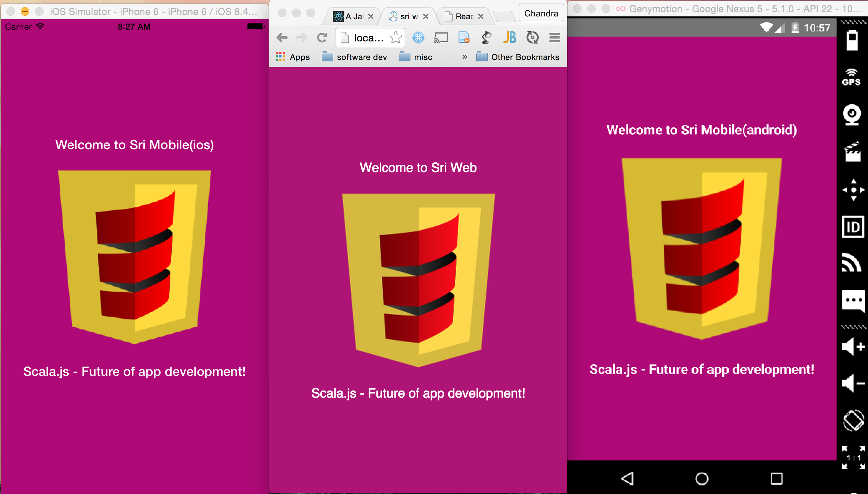The height and width of the screenshot is (494, 868).
Task: Open the SMS message bubble widget
Action: point(853,301)
